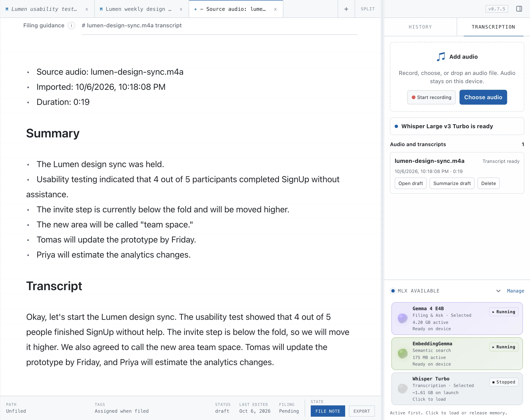Delete the lumen-design-sync.m4a recording
Image resolution: width=530 pixels, height=420 pixels.
[489, 183]
